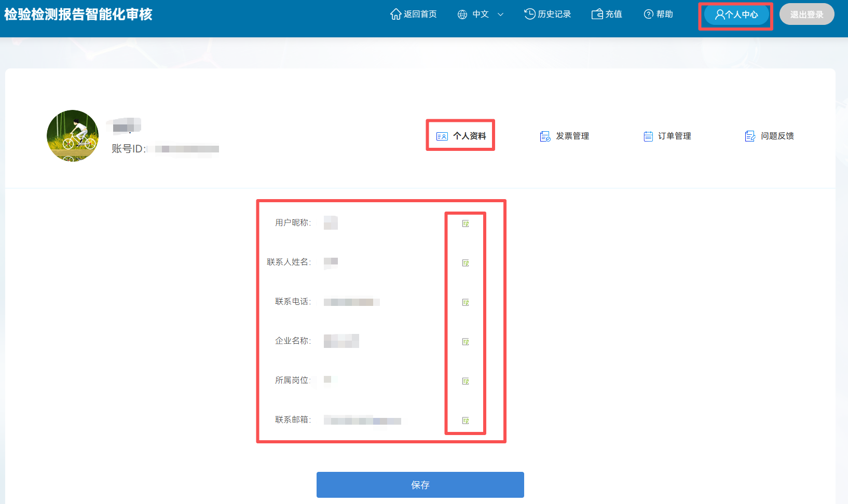The image size is (848, 504).
Task: Click the globe language icon
Action: 462,15
